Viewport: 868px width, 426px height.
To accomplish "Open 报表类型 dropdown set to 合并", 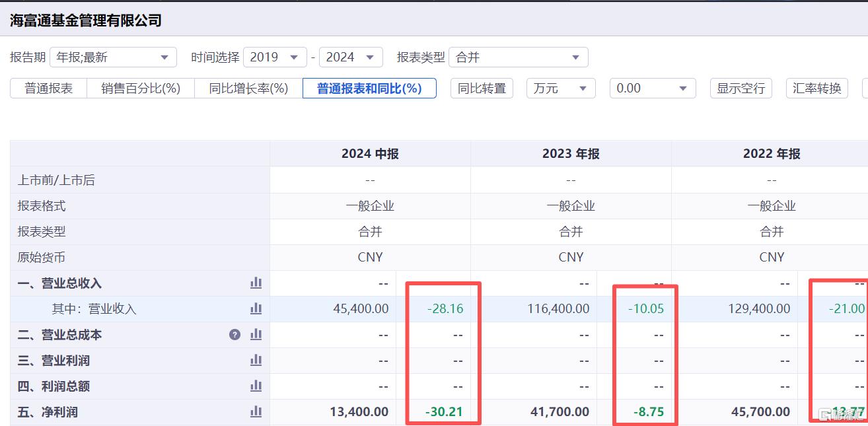I will 518,57.
